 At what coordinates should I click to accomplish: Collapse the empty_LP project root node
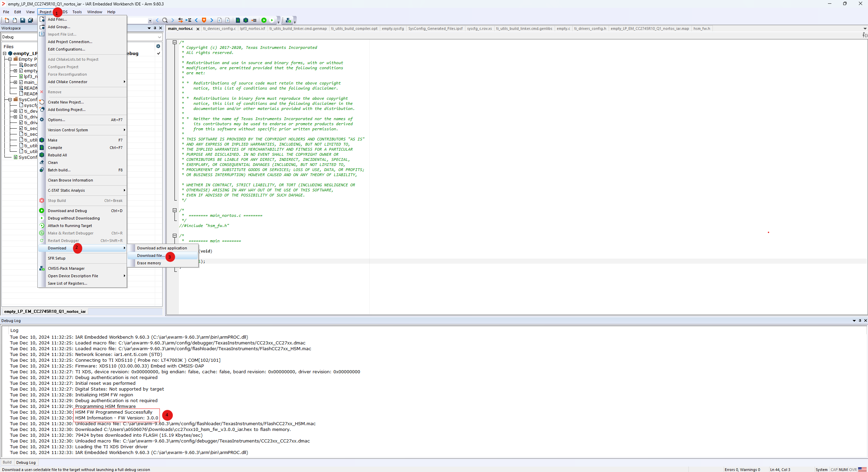pyautogui.click(x=4, y=53)
